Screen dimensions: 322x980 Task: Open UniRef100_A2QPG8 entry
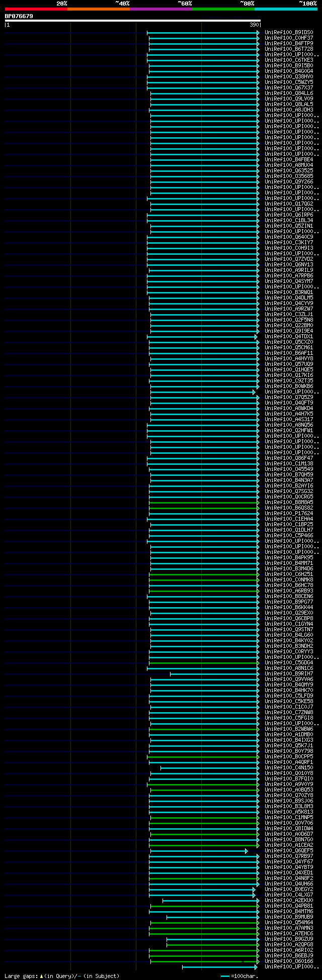coord(289,944)
